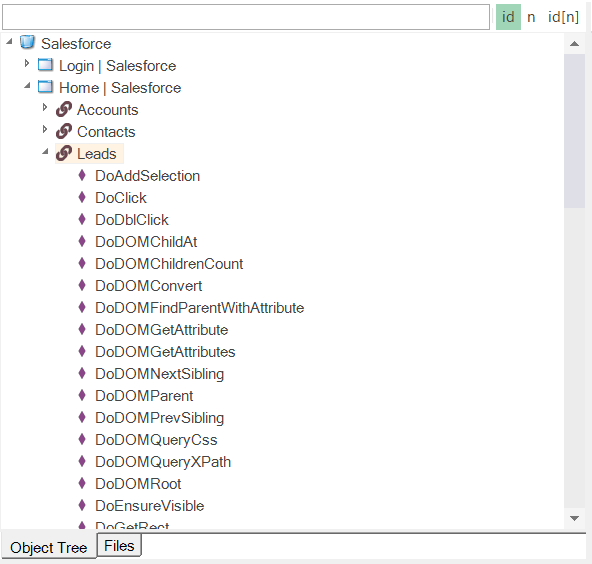The height and width of the screenshot is (564, 592).
Task: Click the diamond icon beside DoDOMChildAt
Action: click(x=82, y=241)
